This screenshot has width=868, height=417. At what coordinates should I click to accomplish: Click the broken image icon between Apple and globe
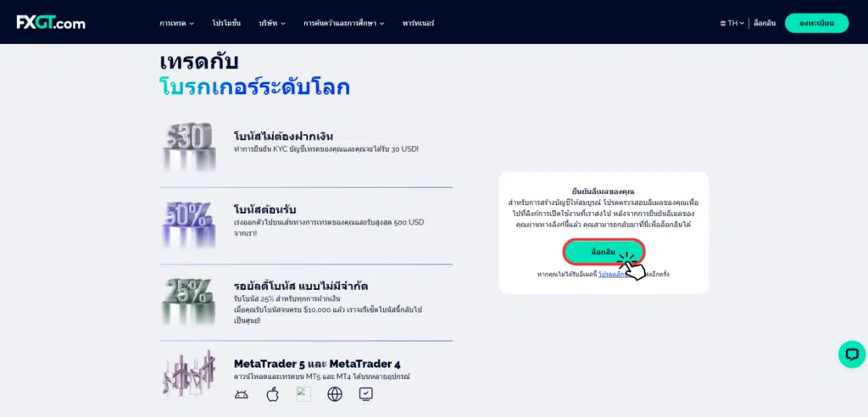[303, 394]
